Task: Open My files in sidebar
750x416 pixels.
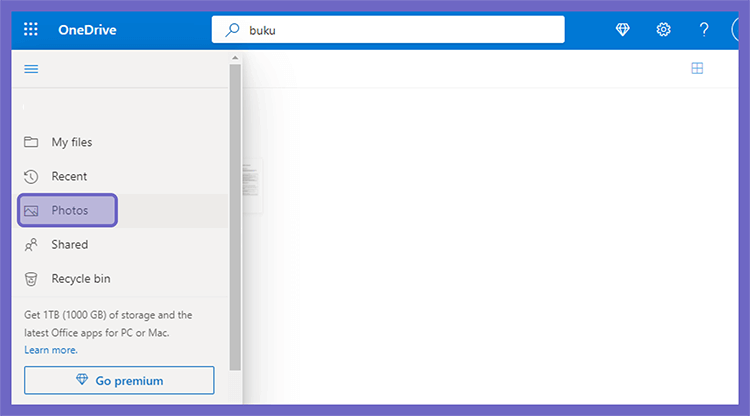Action: pyautogui.click(x=120, y=142)
